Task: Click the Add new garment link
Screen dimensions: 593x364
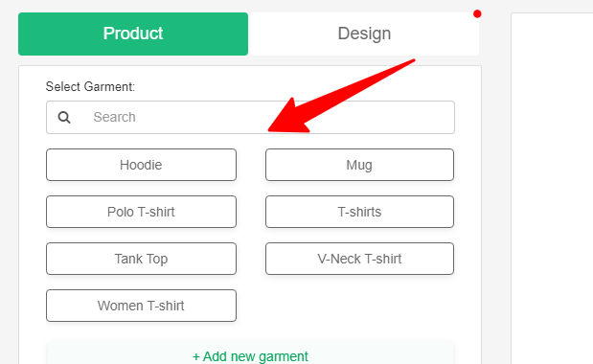Action: tap(250, 356)
